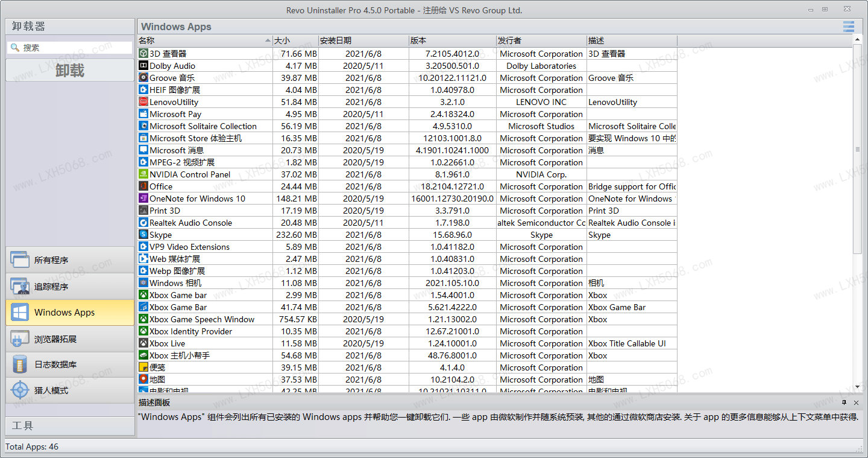
Task: Click the Windows 相机 app icon
Action: coord(143,283)
